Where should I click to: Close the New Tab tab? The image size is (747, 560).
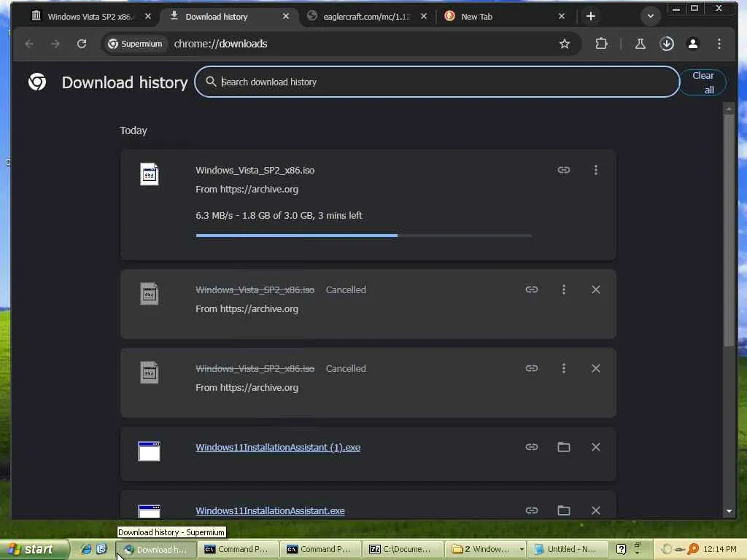coord(562,16)
